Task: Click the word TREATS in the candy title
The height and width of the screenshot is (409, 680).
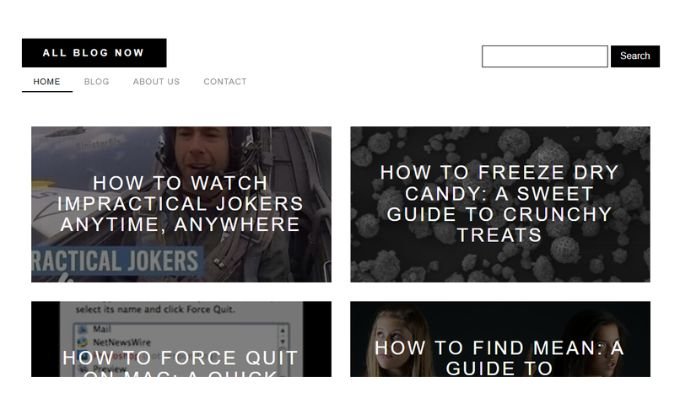Action: 500,235
